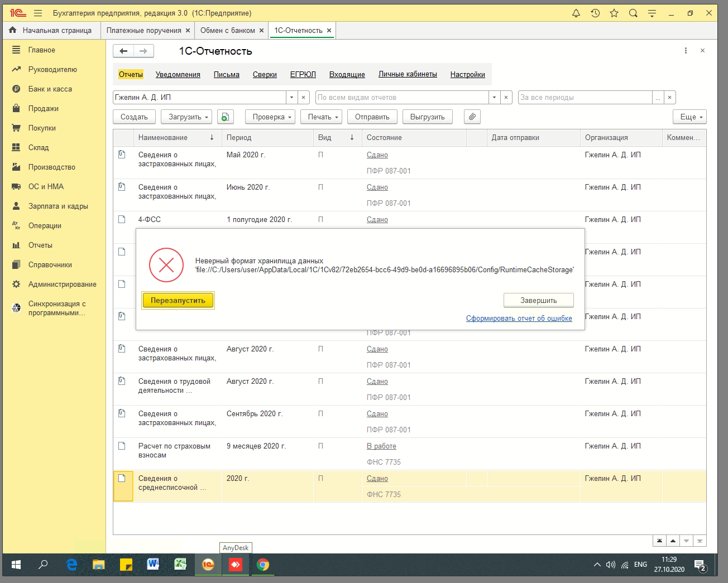Open the Загрузить dropdown button
The width and height of the screenshot is (728, 583).
pos(186,117)
